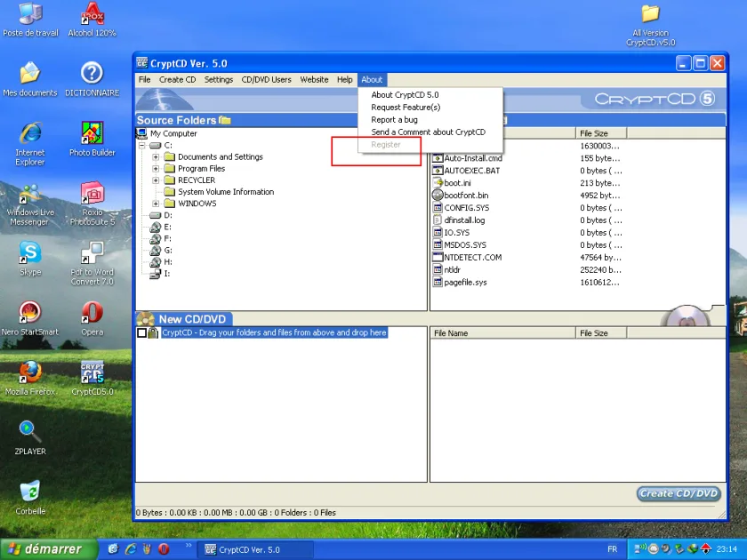The width and height of the screenshot is (747, 560).
Task: Choose Report a bug menu entry
Action: (x=430, y=119)
